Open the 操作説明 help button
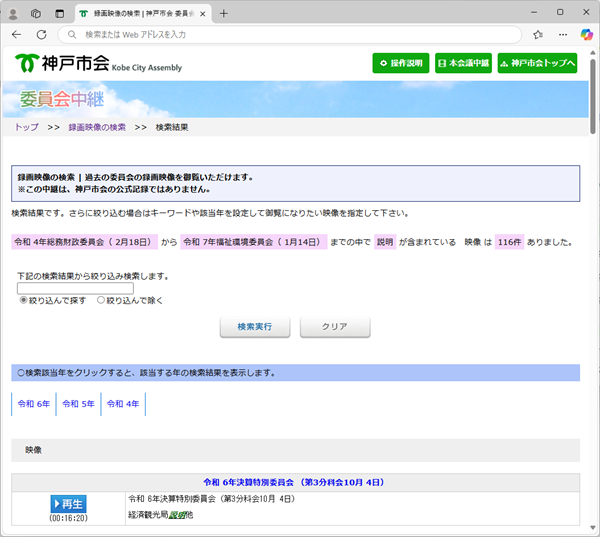The width and height of the screenshot is (600, 537). (x=400, y=63)
